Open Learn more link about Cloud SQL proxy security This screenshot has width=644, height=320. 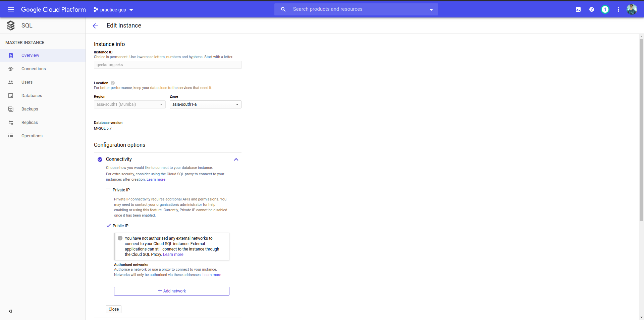tap(156, 180)
